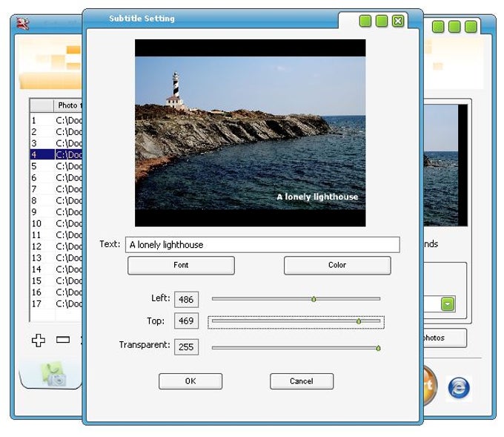Open the green dropdown arrow in main window

(448, 304)
